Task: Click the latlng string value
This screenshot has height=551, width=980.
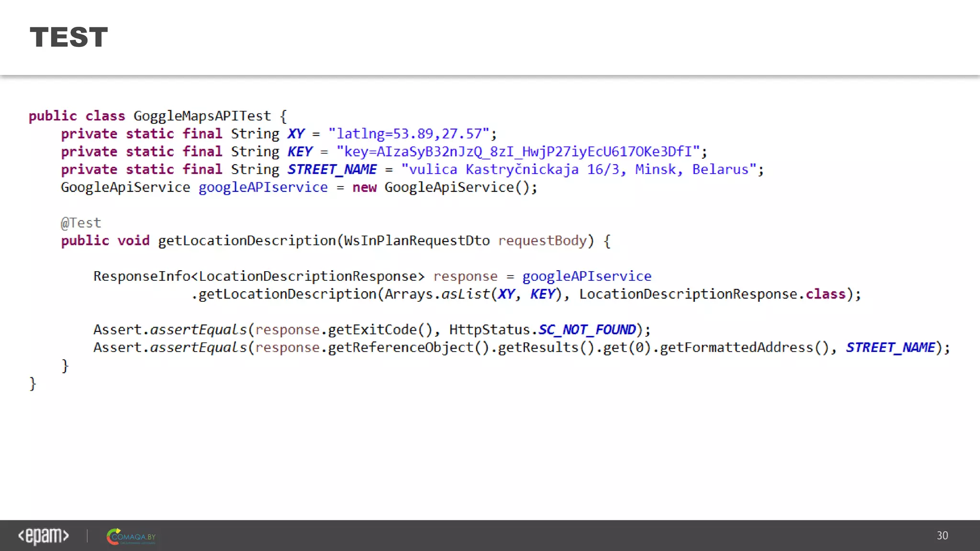Action: click(x=409, y=134)
